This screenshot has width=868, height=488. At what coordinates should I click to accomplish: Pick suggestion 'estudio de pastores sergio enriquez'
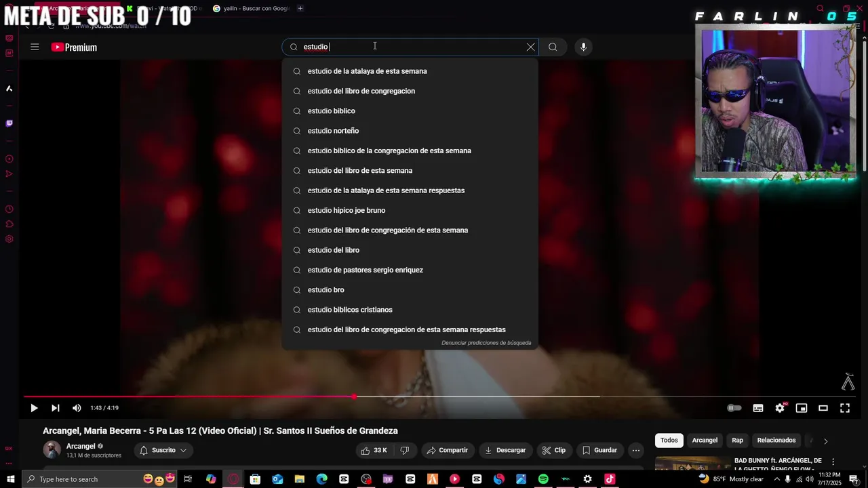[410, 270]
